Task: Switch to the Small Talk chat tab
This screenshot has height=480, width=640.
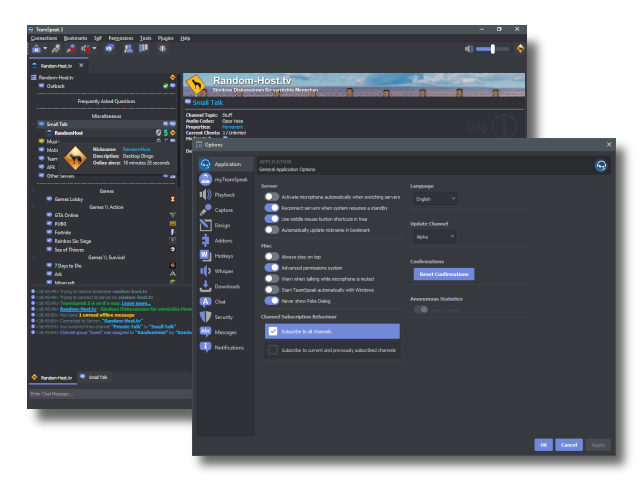Action: coord(95,377)
